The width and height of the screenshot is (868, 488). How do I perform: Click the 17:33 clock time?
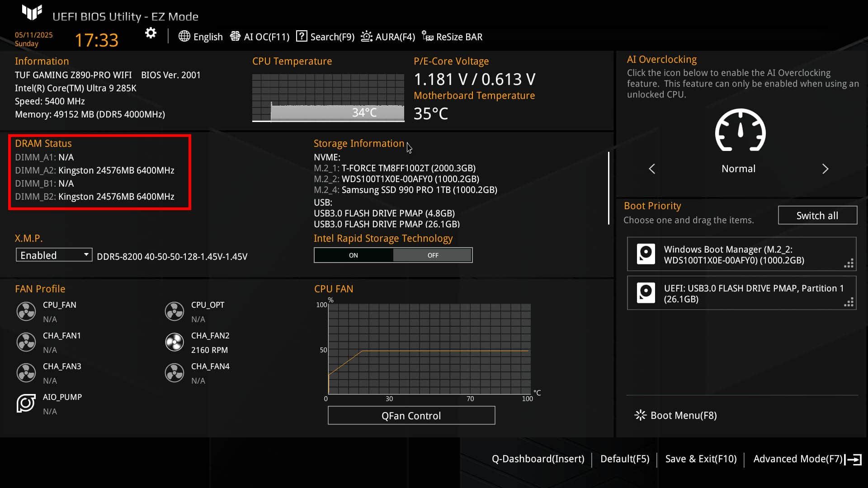(x=96, y=40)
